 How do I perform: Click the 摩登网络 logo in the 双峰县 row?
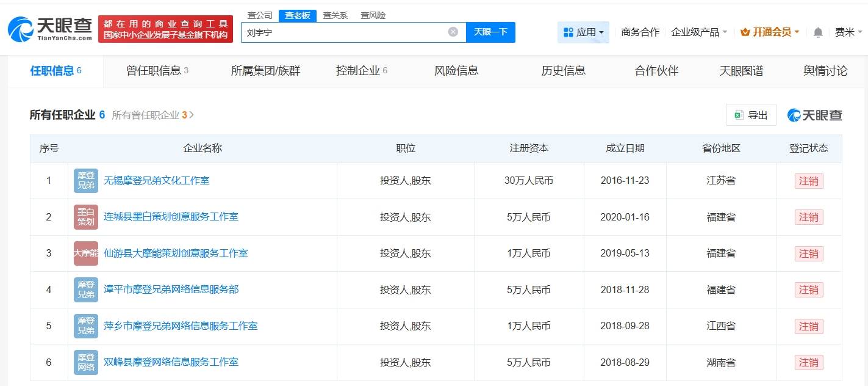[85, 362]
